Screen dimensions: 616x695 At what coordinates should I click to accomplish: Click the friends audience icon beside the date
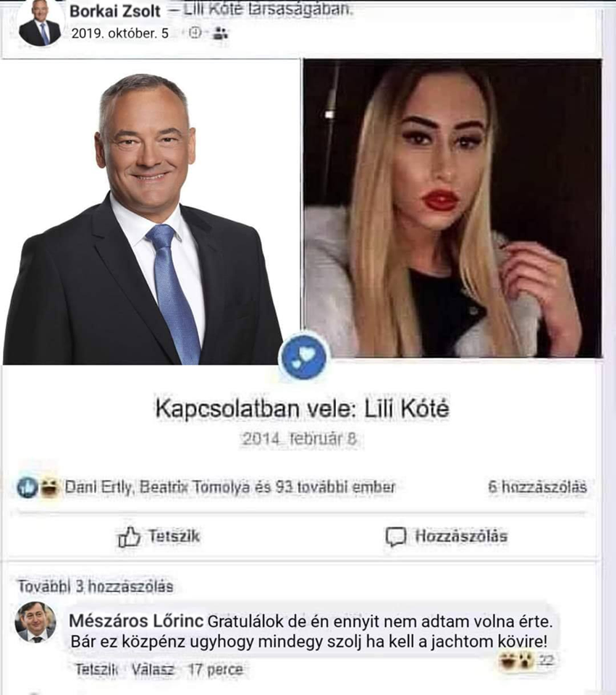coord(220,33)
